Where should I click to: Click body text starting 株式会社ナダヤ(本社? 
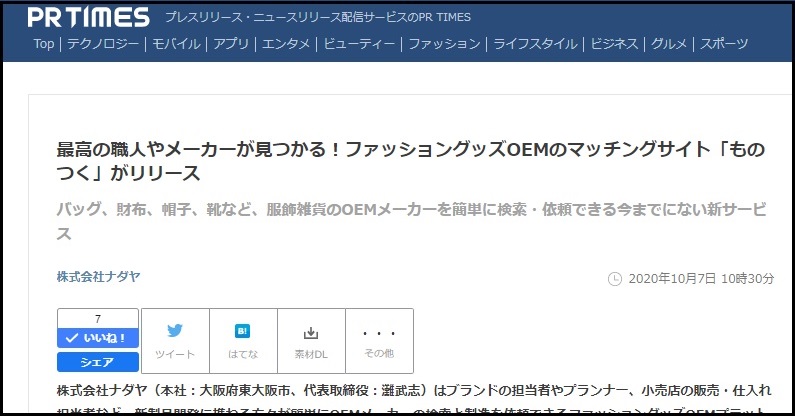[x=414, y=390]
